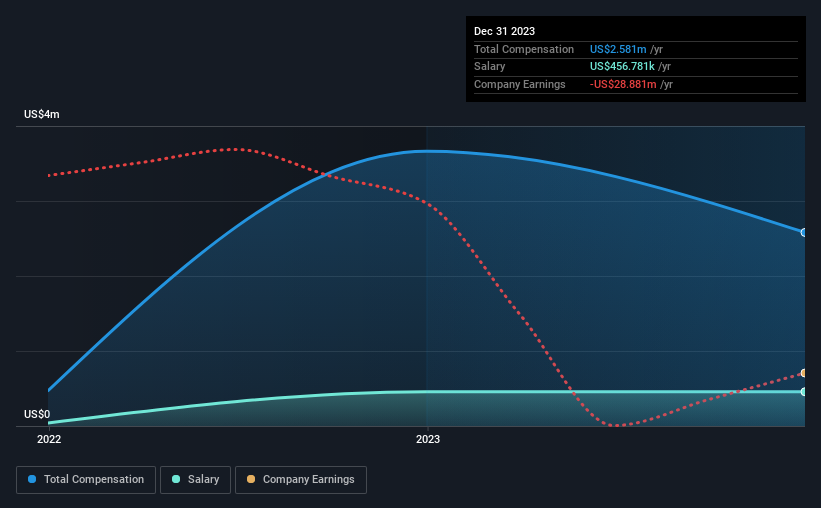Click the US$2.581m total compensation value
The height and width of the screenshot is (508, 821).
pos(618,49)
